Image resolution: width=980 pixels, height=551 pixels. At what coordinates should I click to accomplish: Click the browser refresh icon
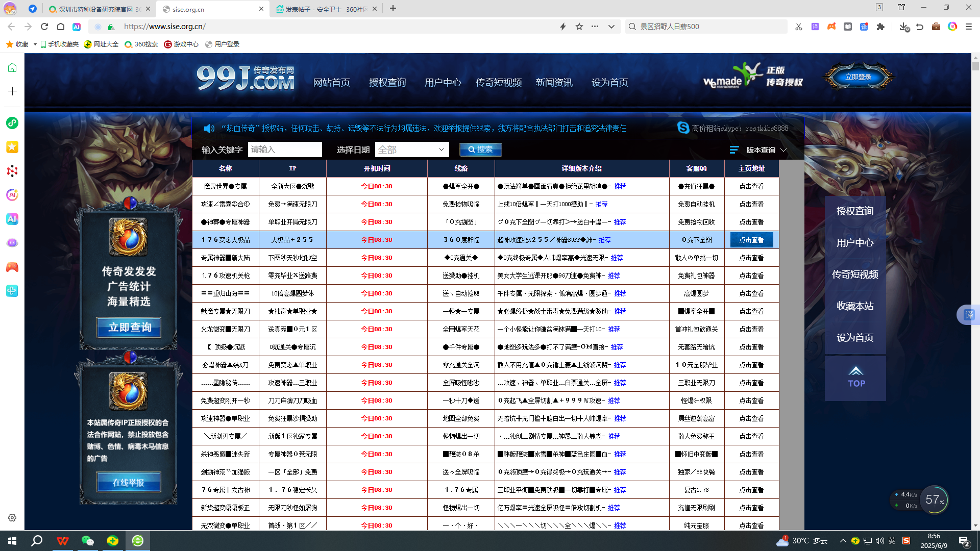pyautogui.click(x=44, y=27)
